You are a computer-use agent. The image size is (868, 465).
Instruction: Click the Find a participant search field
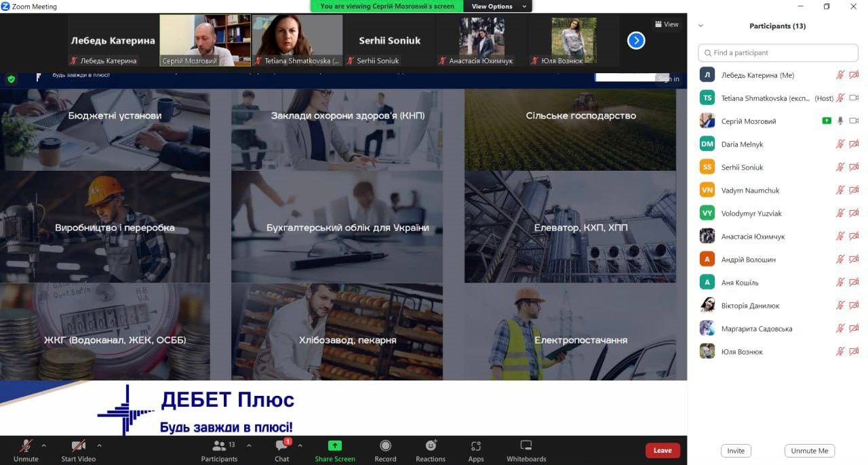[778, 53]
